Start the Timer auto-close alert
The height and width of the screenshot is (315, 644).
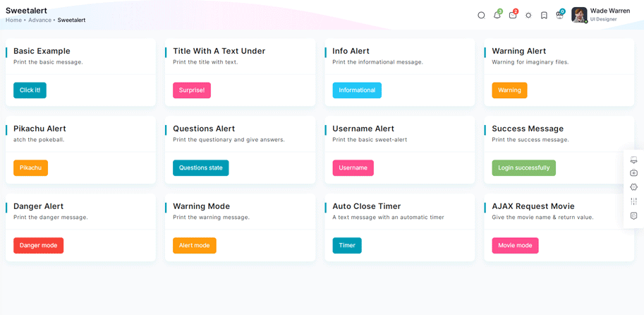[x=347, y=246]
